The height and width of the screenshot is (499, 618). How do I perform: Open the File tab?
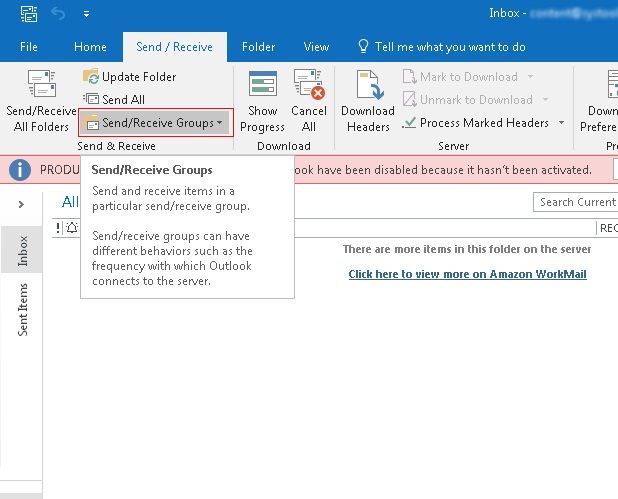pyautogui.click(x=29, y=47)
